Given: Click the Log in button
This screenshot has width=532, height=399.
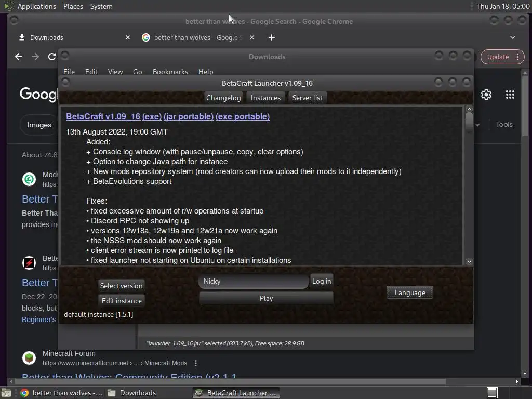Looking at the screenshot, I should click(322, 281).
